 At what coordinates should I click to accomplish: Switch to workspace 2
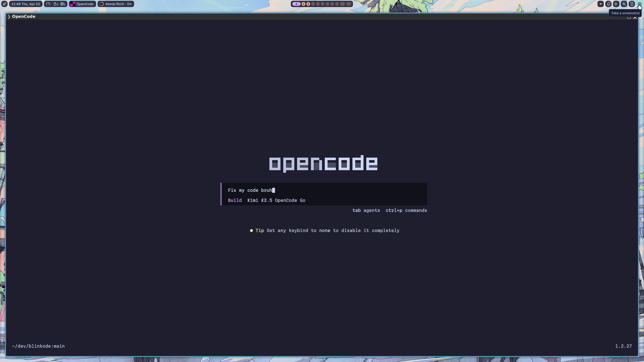coord(303,4)
